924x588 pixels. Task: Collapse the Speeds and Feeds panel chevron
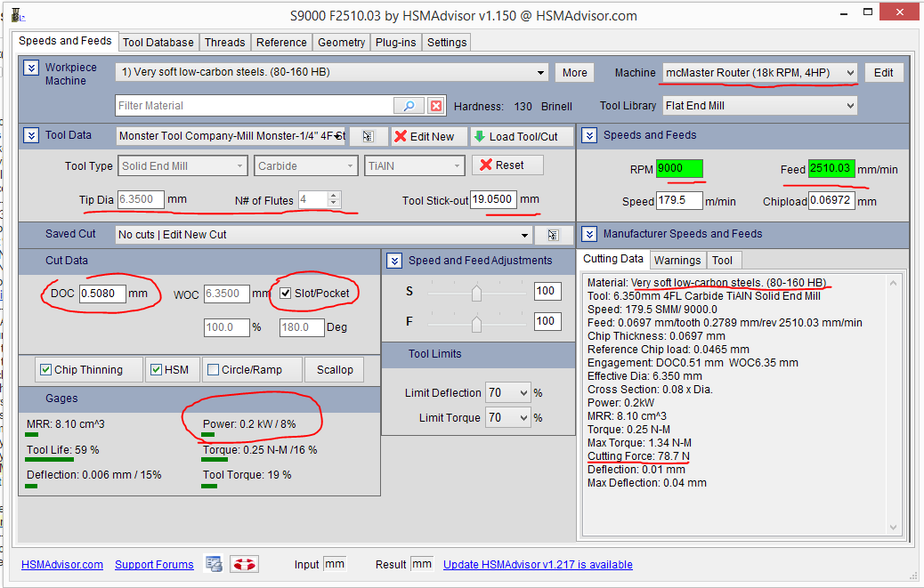tap(589, 135)
